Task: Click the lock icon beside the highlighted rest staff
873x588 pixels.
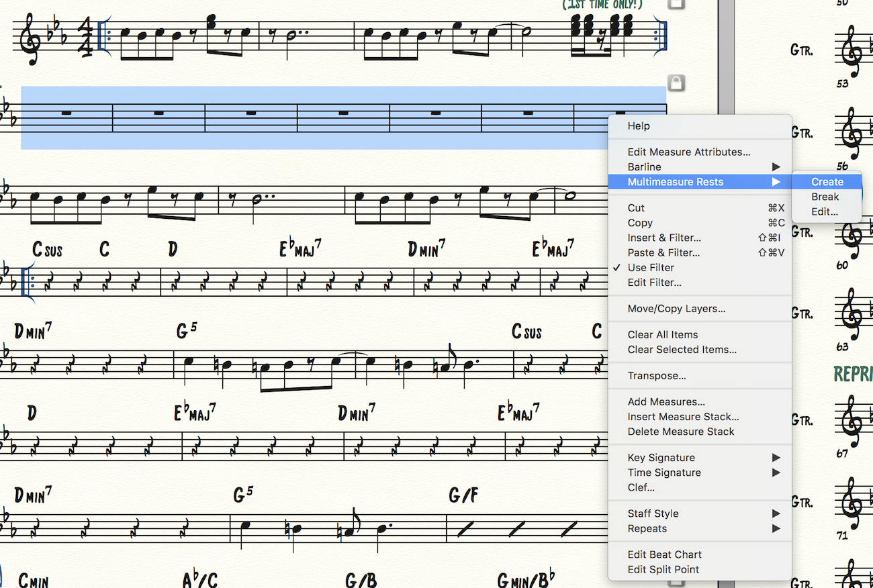Action: (x=676, y=83)
